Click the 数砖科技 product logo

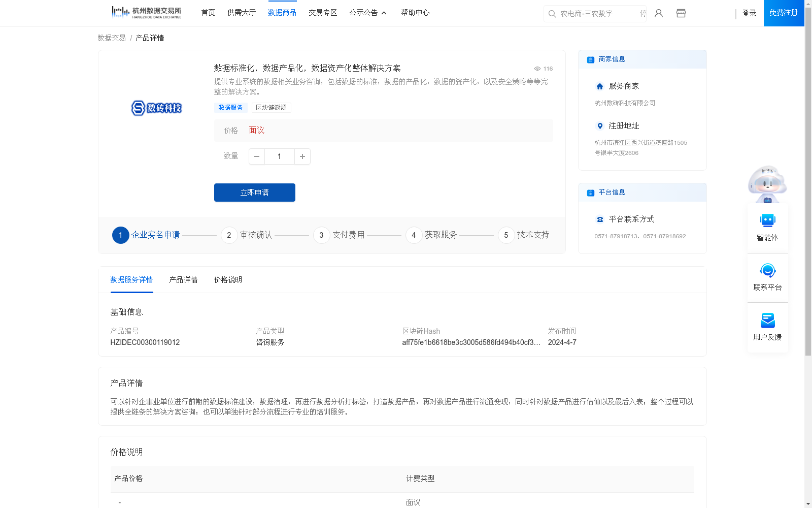[156, 108]
